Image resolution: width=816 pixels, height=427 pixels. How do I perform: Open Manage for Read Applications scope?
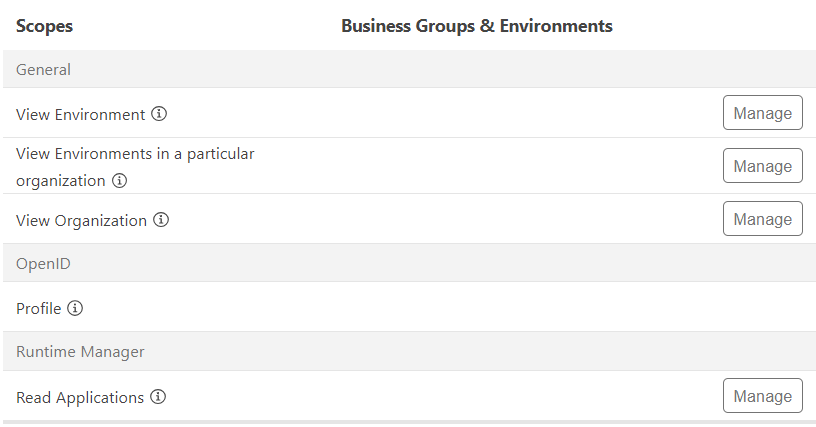point(762,395)
